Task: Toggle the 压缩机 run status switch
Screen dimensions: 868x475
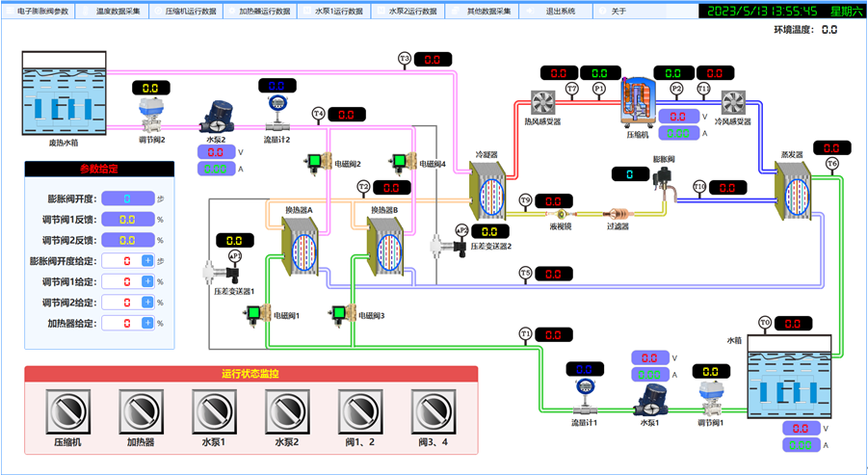Action: [x=66, y=412]
